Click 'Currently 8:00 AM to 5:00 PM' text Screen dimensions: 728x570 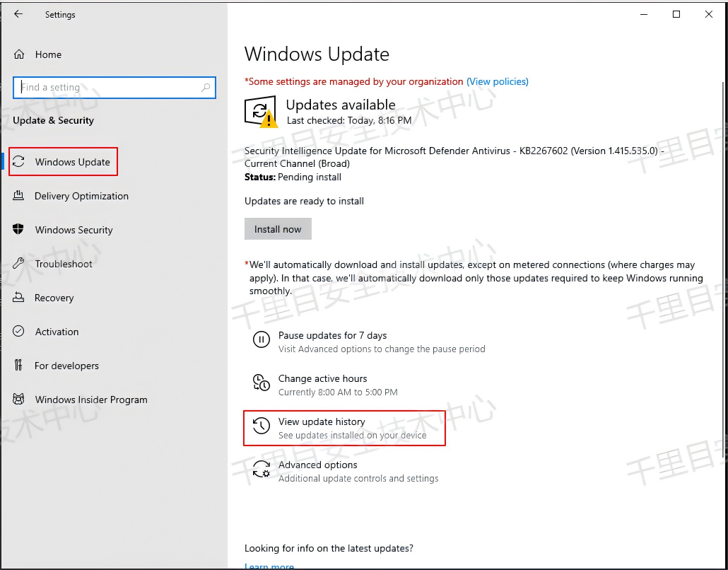(x=338, y=392)
